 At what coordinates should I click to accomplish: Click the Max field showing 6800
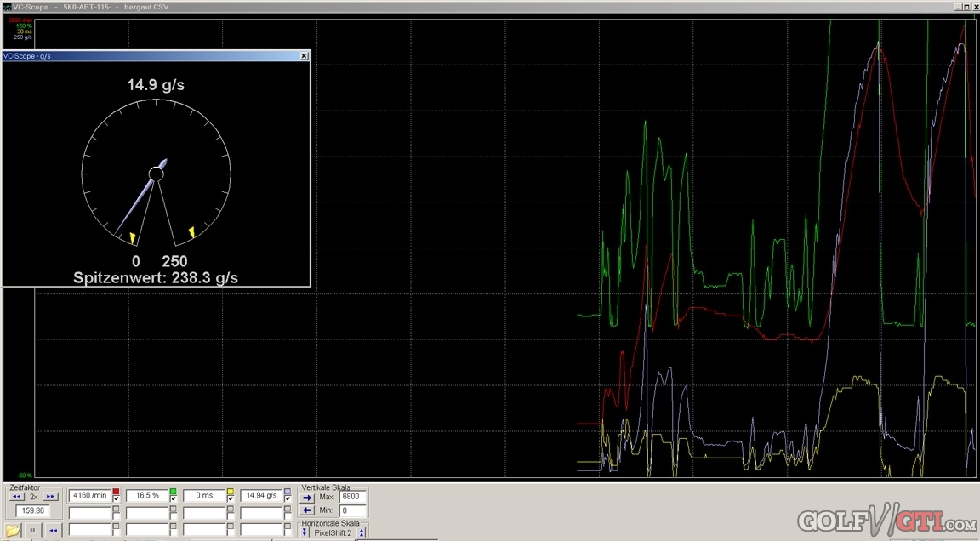352,497
